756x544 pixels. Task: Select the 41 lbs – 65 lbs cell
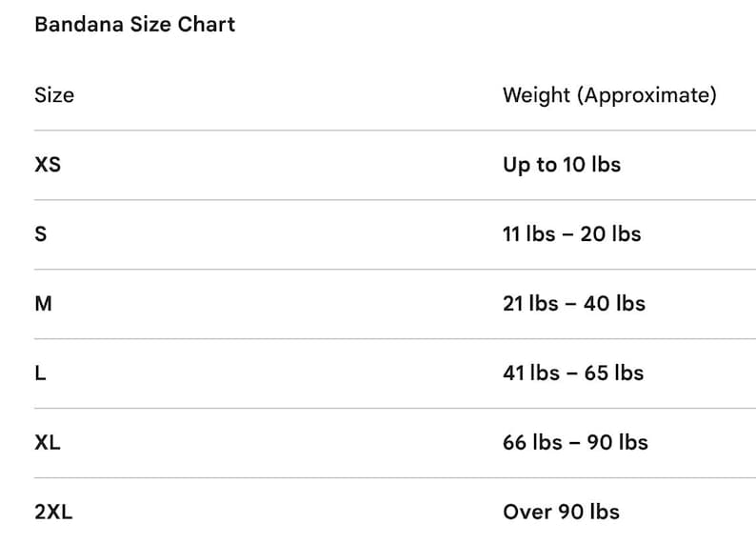pos(573,373)
